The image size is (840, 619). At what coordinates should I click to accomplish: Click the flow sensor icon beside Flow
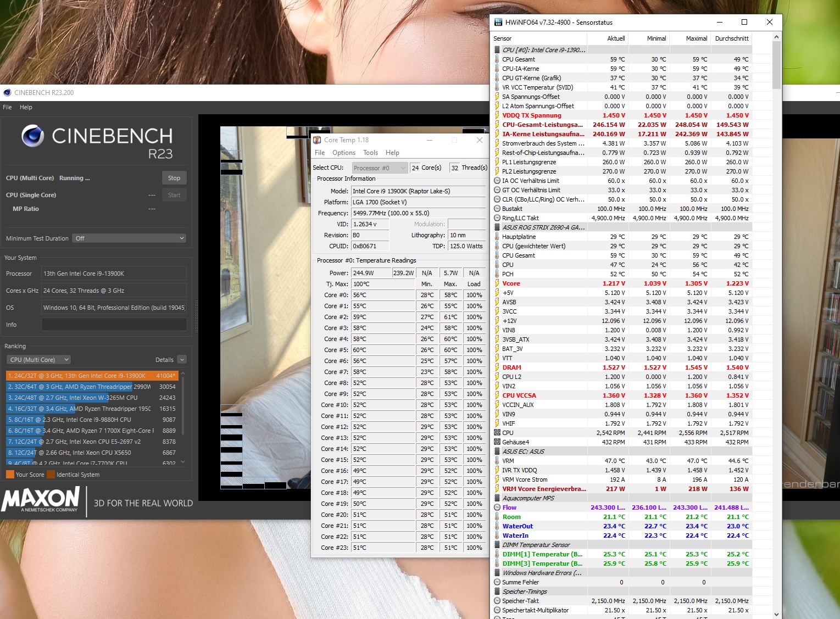pos(497,508)
